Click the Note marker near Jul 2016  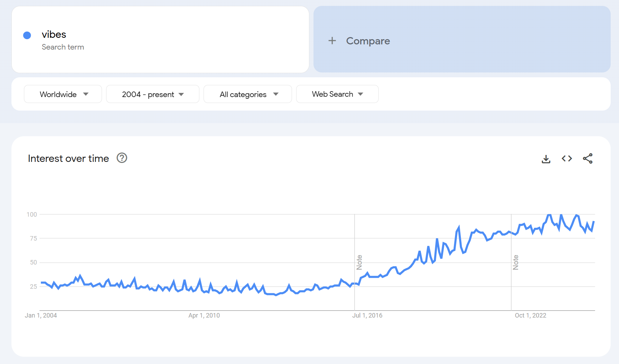359,262
